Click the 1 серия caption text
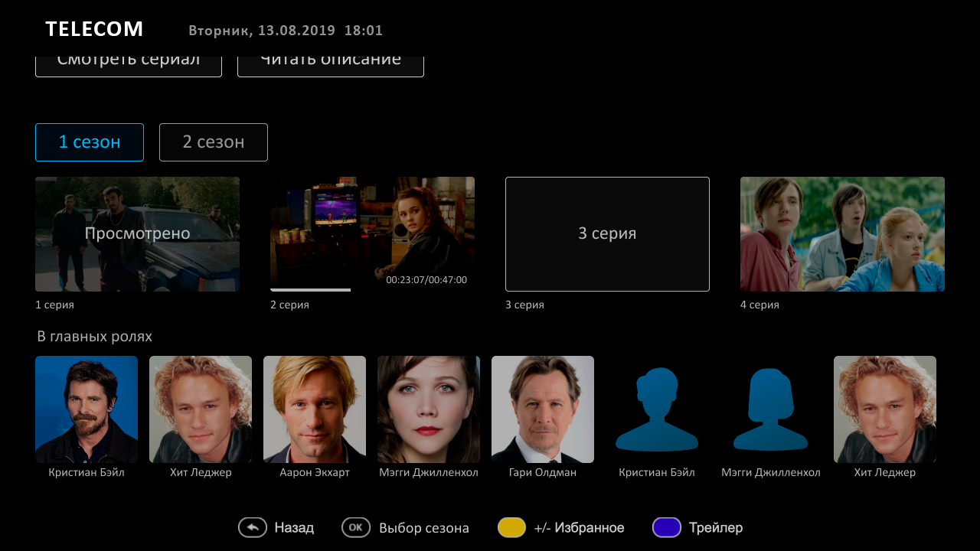Image resolution: width=980 pixels, height=551 pixels. 54,305
